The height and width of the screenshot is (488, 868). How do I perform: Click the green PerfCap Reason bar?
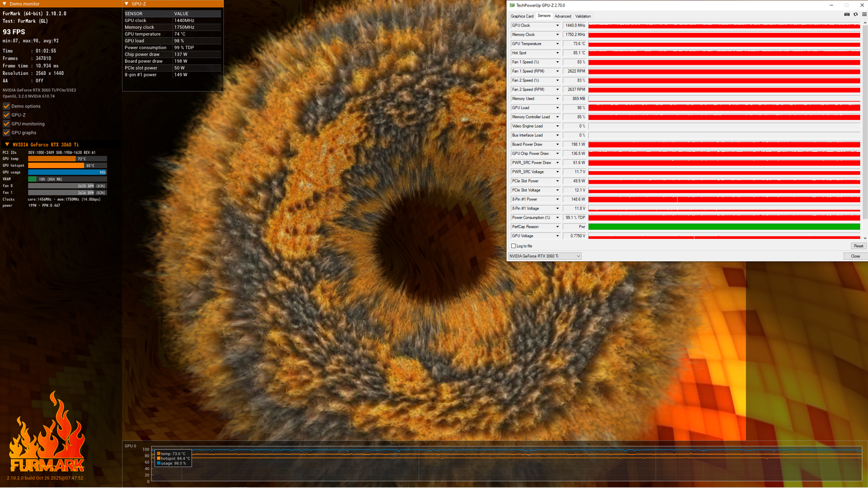724,227
